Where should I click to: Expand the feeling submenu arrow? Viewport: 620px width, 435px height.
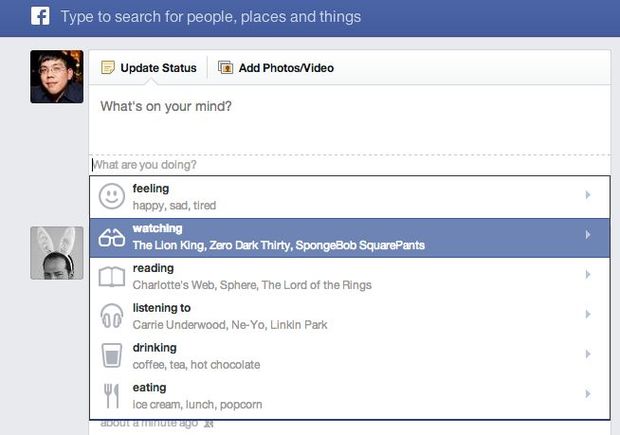coord(588,195)
